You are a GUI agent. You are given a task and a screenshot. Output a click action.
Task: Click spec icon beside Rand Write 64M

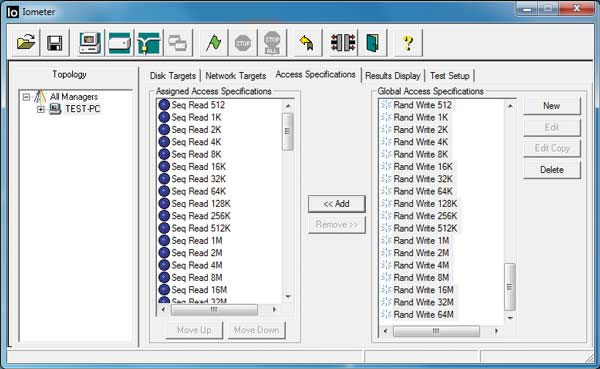pyautogui.click(x=386, y=315)
